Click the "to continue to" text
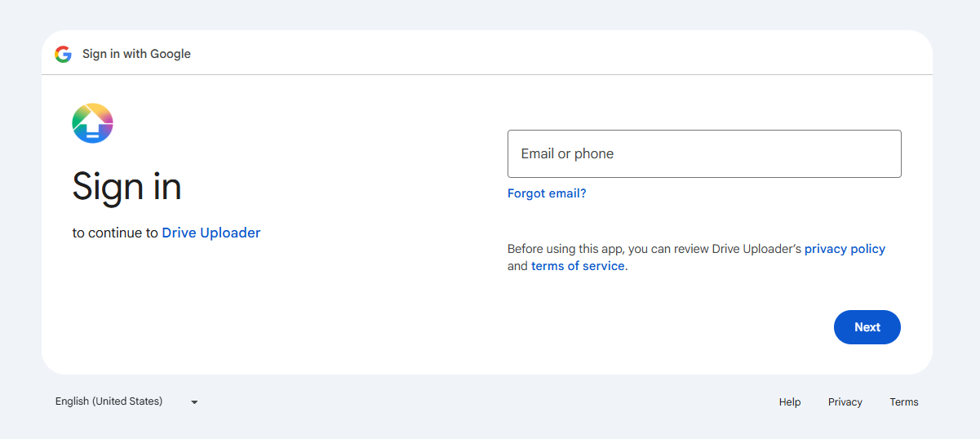Image resolution: width=980 pixels, height=439 pixels. 115,233
